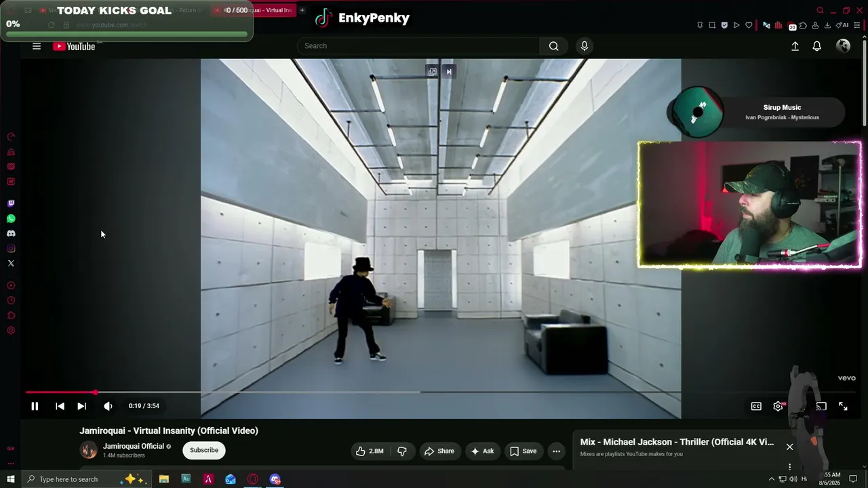868x488 pixels.
Task: Dislike the video
Action: pyautogui.click(x=402, y=451)
